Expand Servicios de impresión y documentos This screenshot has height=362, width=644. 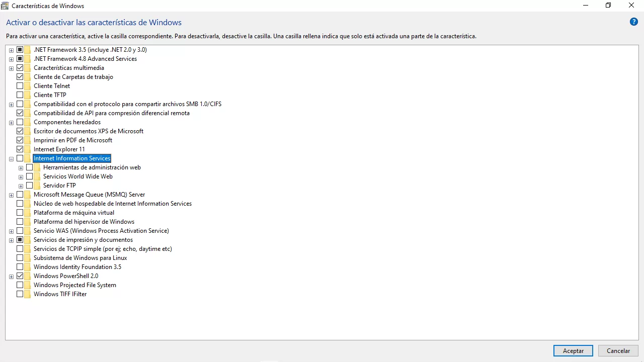[11, 240]
